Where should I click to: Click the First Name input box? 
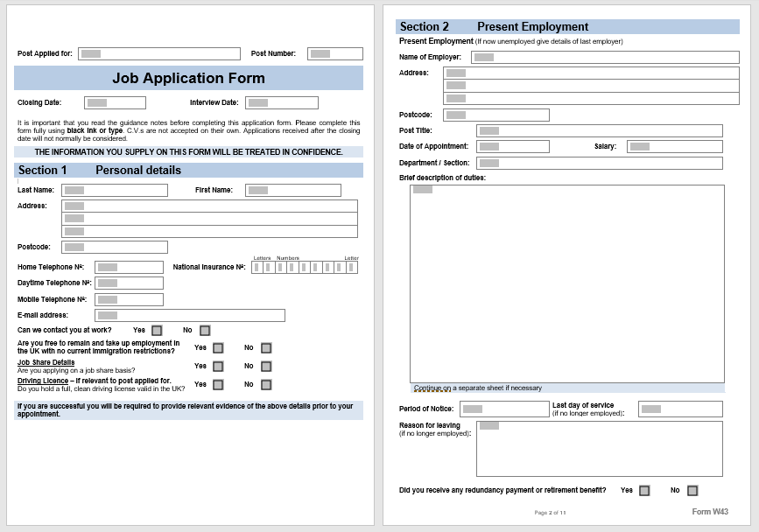[293, 190]
